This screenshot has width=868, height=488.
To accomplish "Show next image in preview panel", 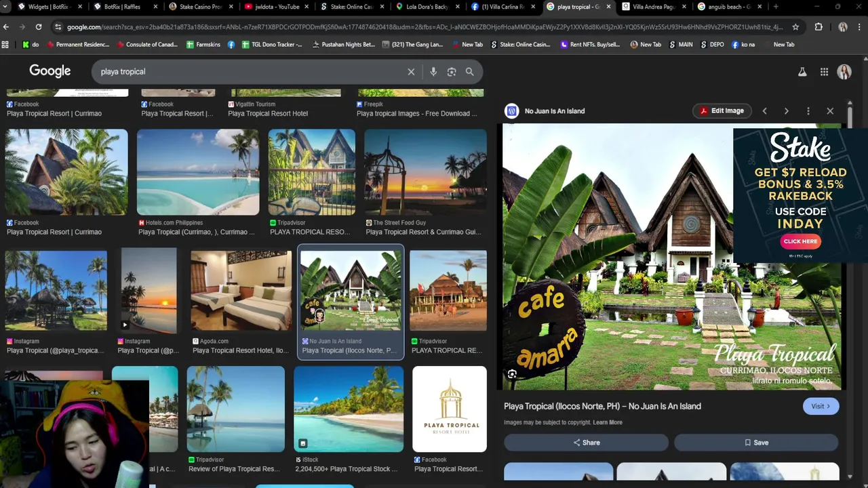I will click(786, 111).
